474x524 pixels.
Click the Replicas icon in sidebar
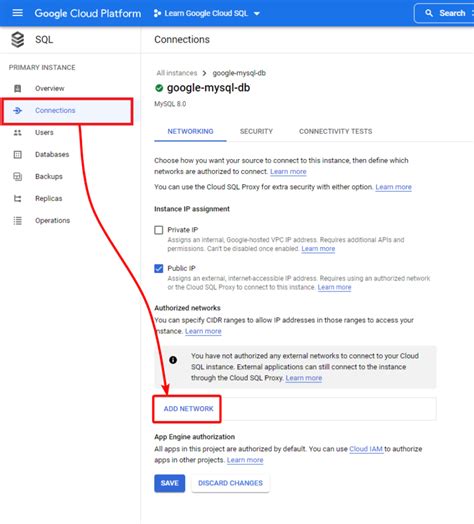point(18,199)
